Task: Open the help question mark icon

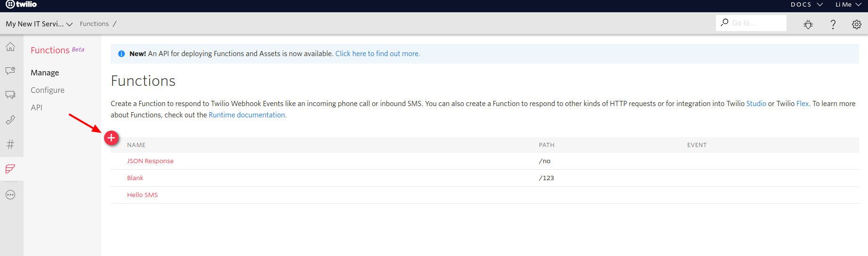Action: tap(833, 24)
